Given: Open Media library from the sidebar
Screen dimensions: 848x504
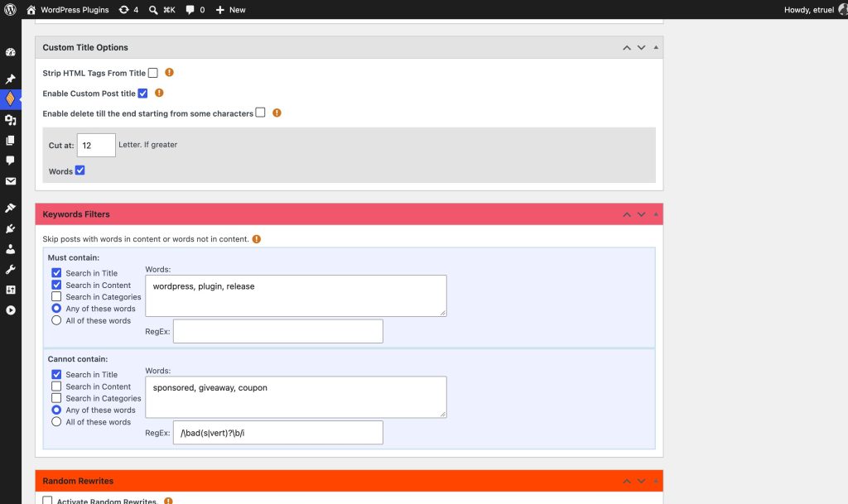Looking at the screenshot, I should click(10, 120).
